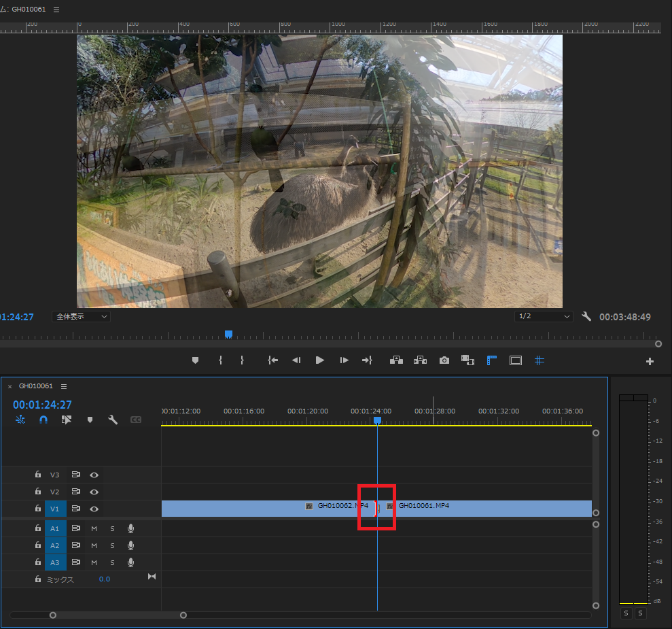Enable voice-over record on track A1
Screen dimensions: 672x629
pyautogui.click(x=130, y=528)
